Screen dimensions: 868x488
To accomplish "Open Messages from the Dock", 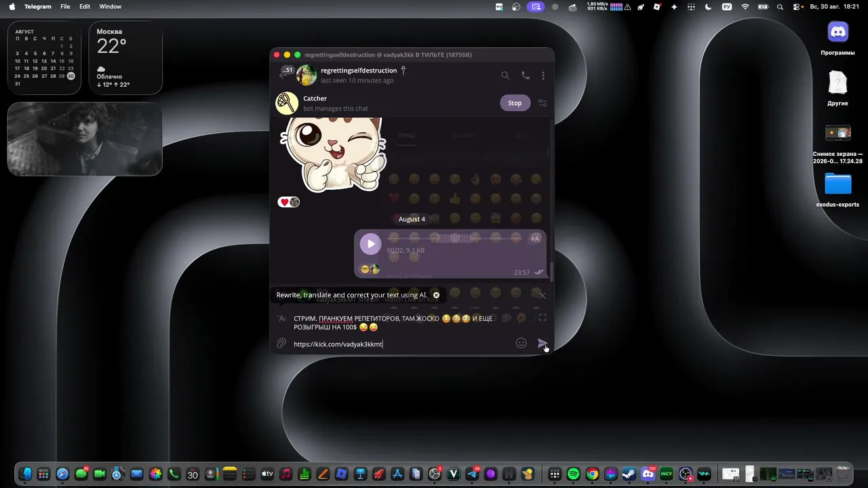I will pos(81,474).
